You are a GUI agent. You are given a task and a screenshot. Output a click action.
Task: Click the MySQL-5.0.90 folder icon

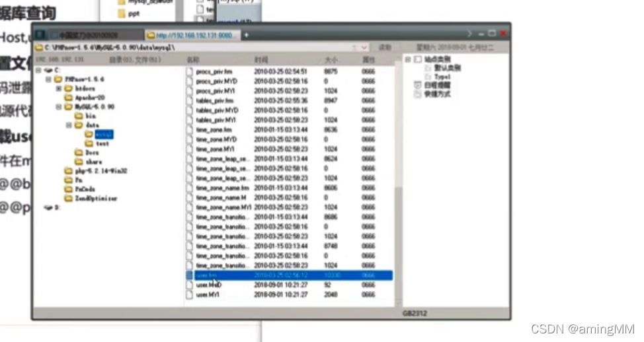pyautogui.click(x=69, y=106)
